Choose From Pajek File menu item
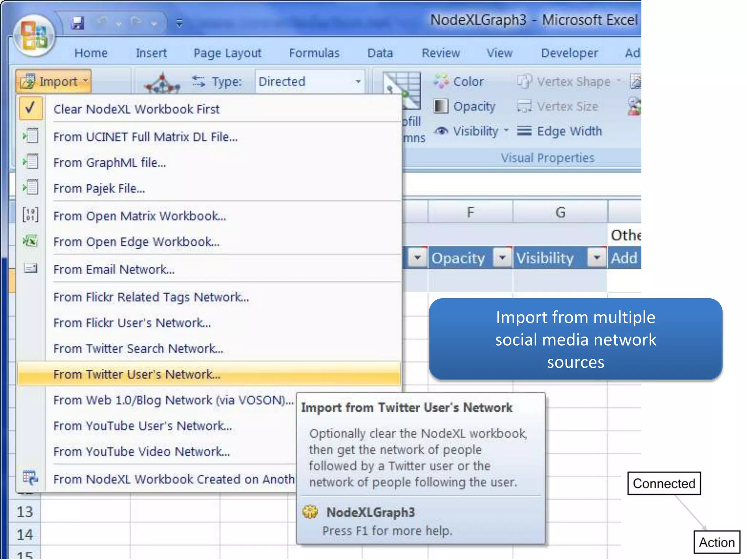747x560 pixels. pyautogui.click(x=209, y=188)
